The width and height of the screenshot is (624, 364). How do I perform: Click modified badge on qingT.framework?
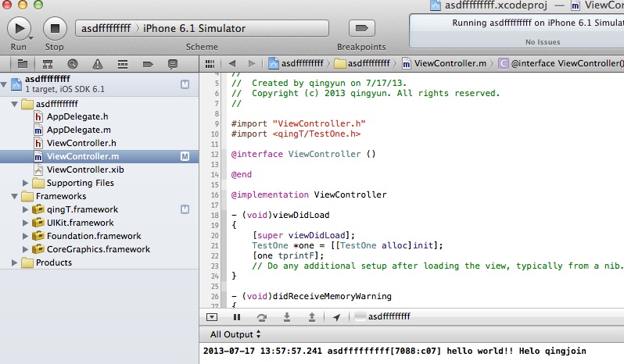point(185,209)
